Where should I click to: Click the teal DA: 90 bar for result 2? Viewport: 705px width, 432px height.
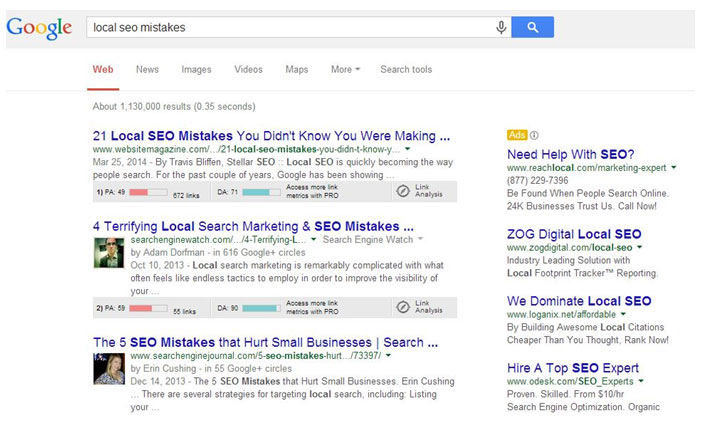click(261, 308)
